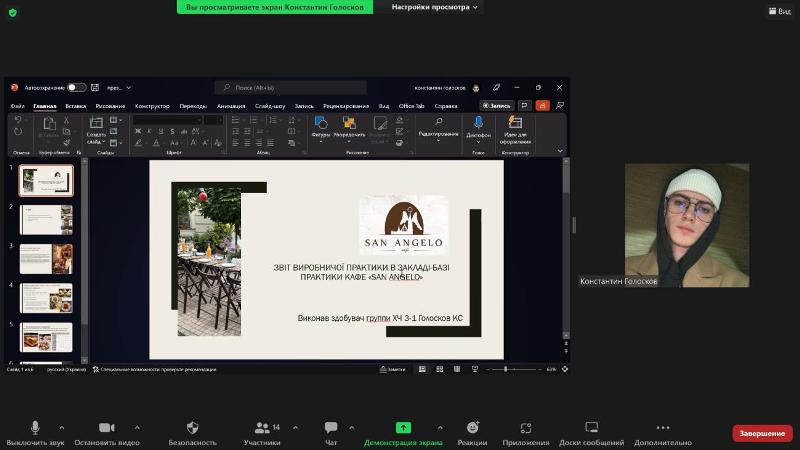
Task: Open the Конструктор ribbon tab
Action: pos(152,106)
